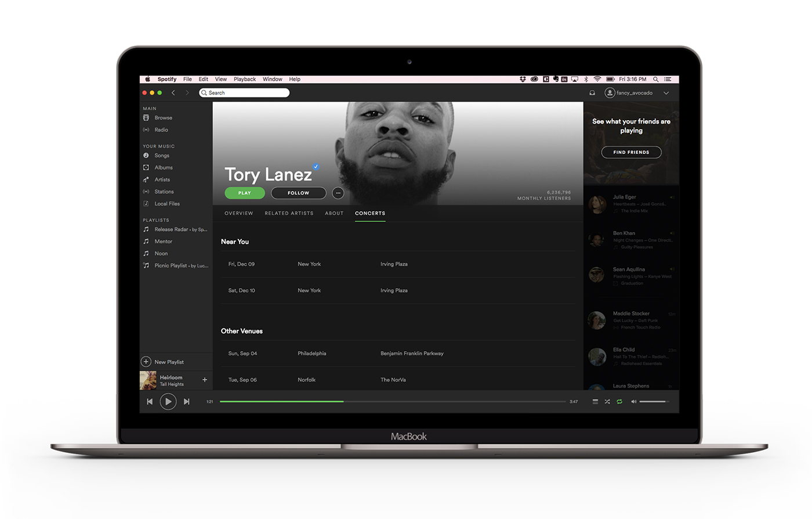Open the Fri, Dec 09 Irving Plaza concert
The image size is (812, 519).
coord(398,264)
